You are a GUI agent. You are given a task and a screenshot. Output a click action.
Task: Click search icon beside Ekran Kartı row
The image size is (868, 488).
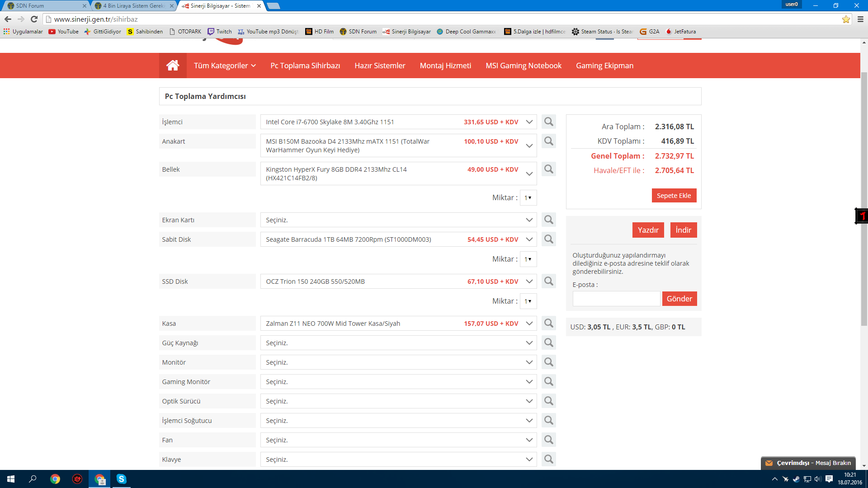(548, 220)
